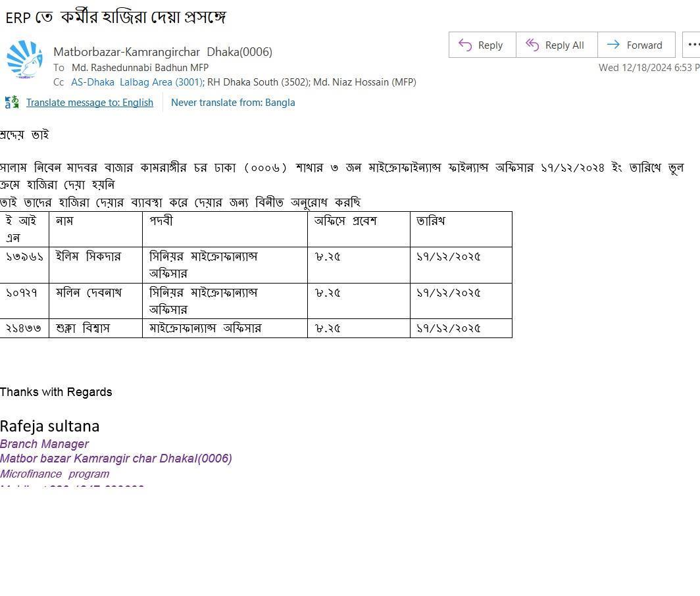Click Branch Manager in the signature
Screen dimensions: 700x596
[45, 444]
